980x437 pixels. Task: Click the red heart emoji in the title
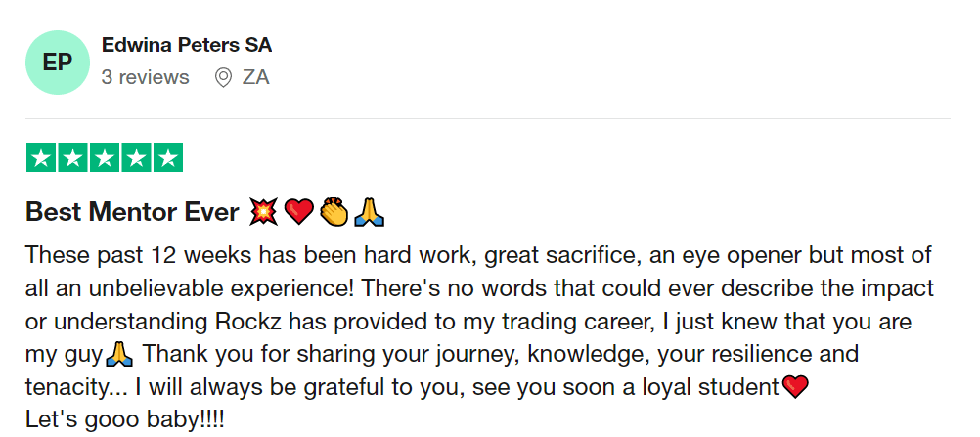(297, 211)
